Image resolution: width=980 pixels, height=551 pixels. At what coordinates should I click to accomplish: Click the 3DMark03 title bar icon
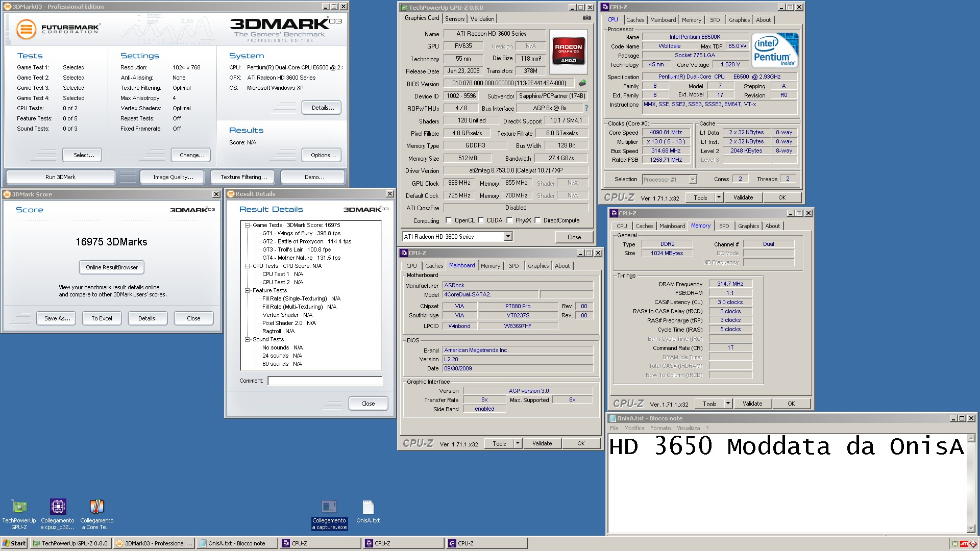[x=8, y=7]
